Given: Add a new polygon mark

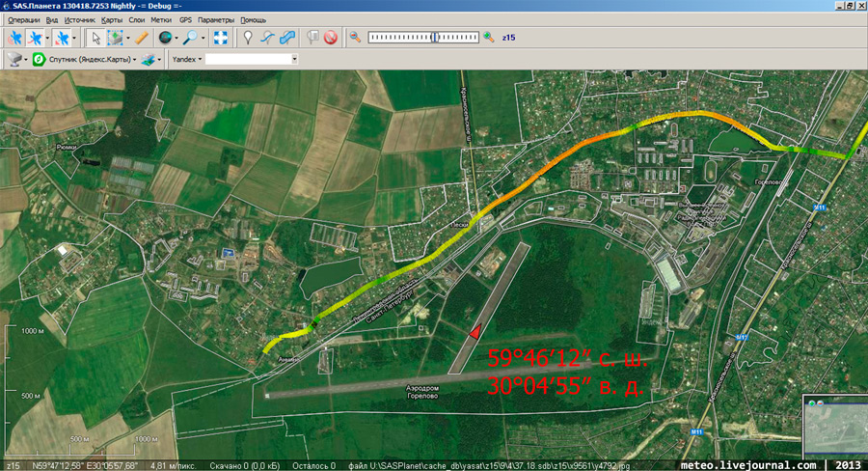Looking at the screenshot, I should 287,38.
